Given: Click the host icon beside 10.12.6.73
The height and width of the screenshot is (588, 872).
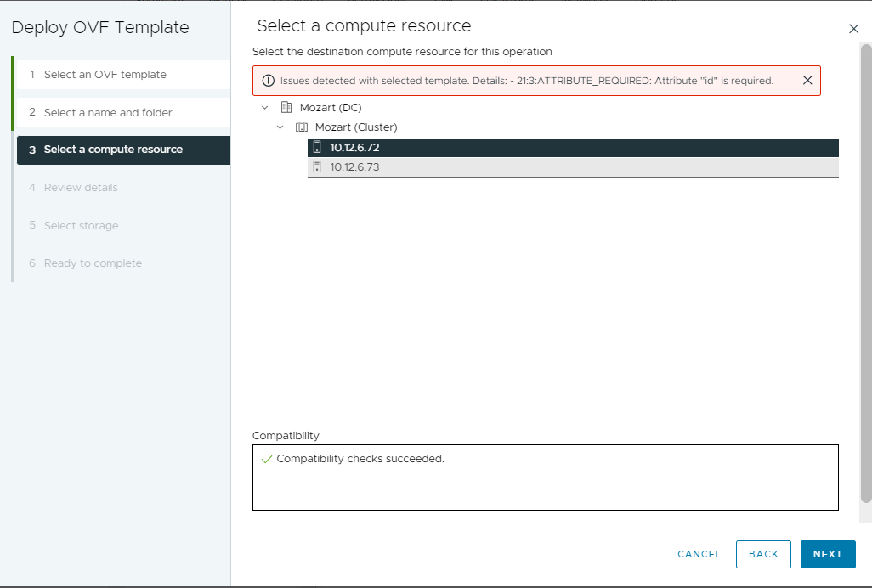Looking at the screenshot, I should point(317,167).
